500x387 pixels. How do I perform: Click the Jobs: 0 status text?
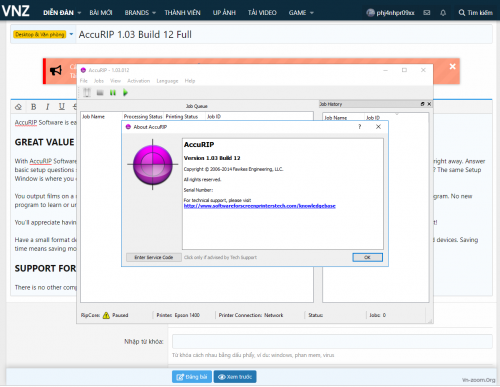[377, 315]
